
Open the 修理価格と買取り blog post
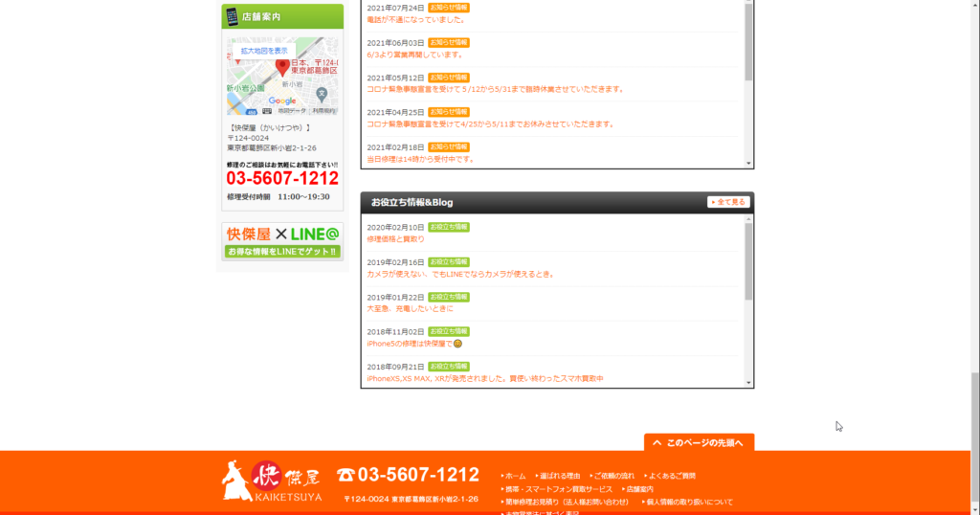[395, 239]
